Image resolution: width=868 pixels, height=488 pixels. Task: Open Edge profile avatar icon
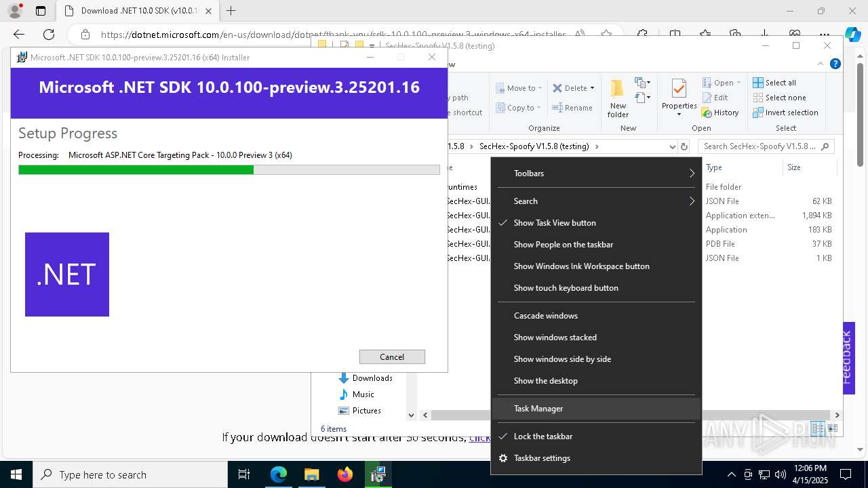tap(15, 11)
